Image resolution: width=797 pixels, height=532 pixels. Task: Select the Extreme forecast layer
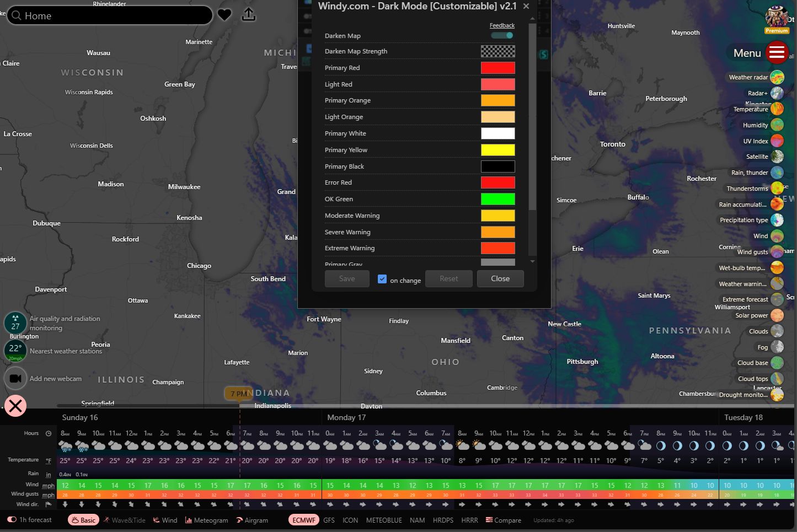click(777, 299)
